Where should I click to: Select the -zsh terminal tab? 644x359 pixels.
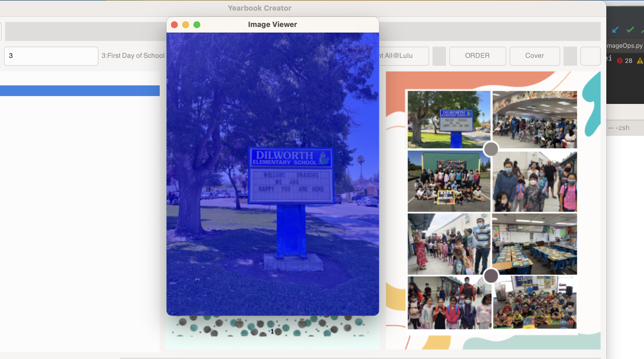619,128
